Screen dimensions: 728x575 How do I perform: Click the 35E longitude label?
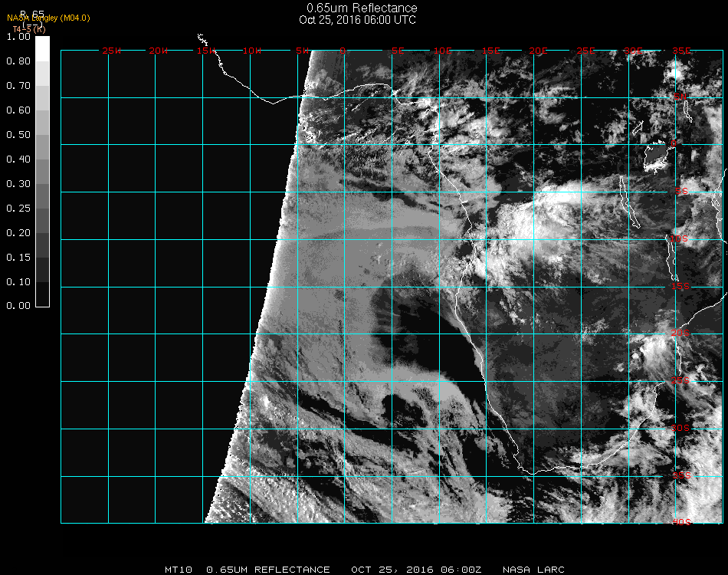point(681,51)
